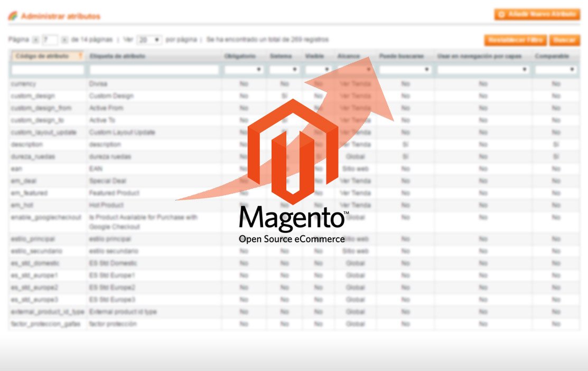588x371 pixels.
Task: Click the icon beside Administrar atributos heading
Action: pos(13,16)
